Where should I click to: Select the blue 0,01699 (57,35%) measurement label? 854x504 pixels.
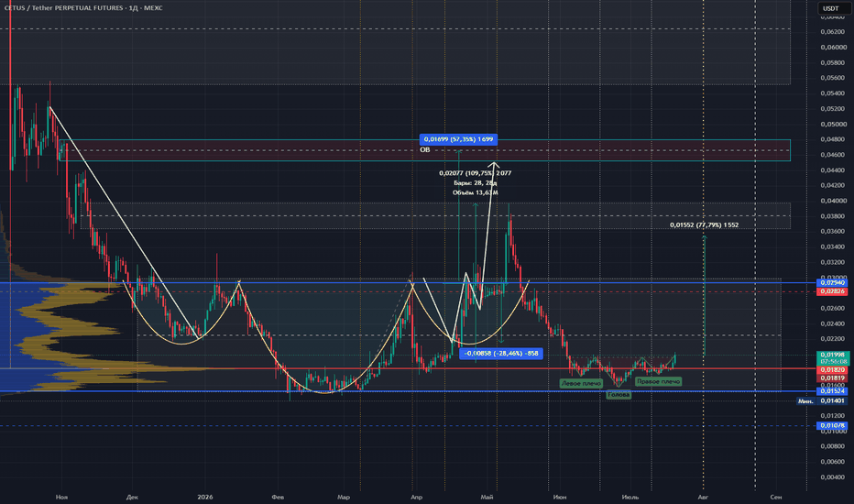point(458,139)
